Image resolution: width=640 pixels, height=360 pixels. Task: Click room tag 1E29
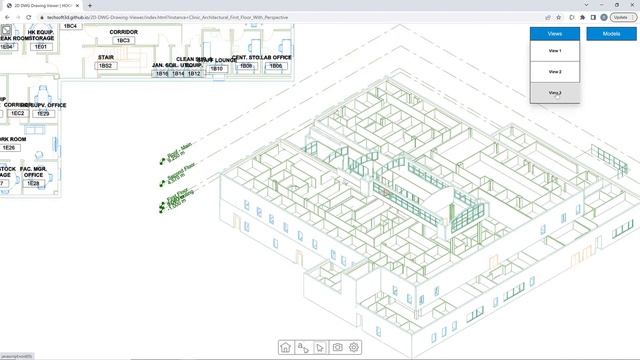(43, 113)
